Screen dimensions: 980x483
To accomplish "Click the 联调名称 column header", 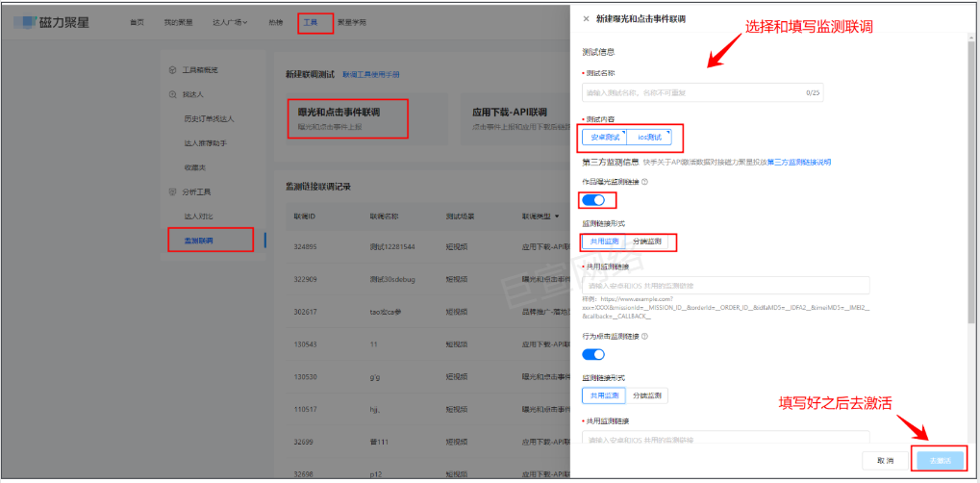I will pyautogui.click(x=384, y=216).
